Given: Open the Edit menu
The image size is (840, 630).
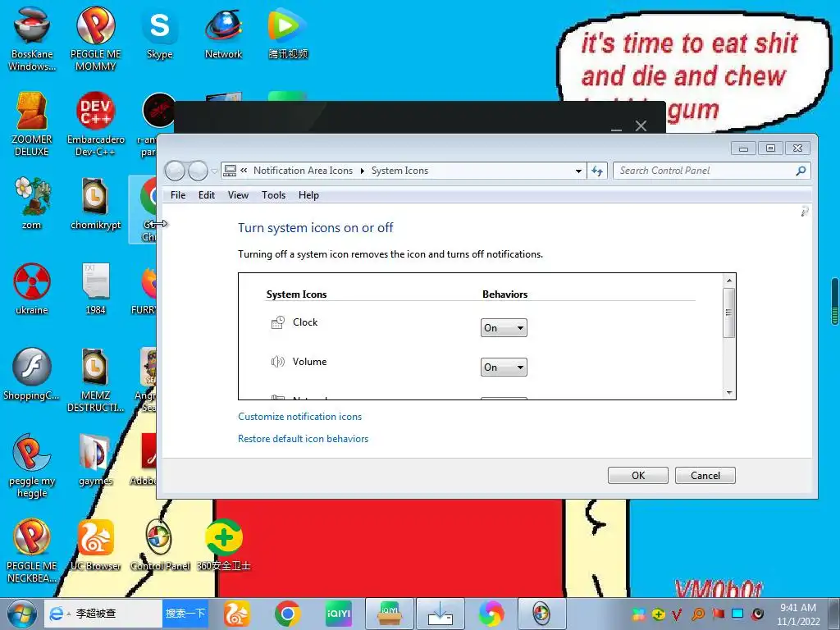Looking at the screenshot, I should coord(206,195).
